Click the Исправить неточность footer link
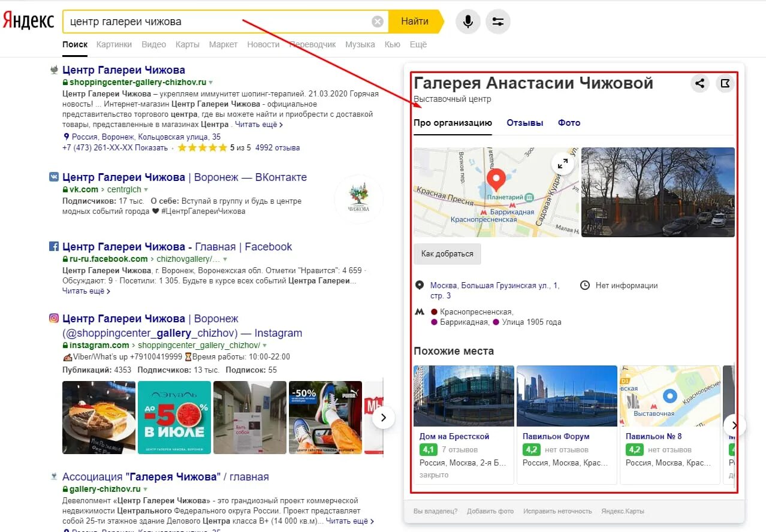766x532 pixels. click(557, 511)
